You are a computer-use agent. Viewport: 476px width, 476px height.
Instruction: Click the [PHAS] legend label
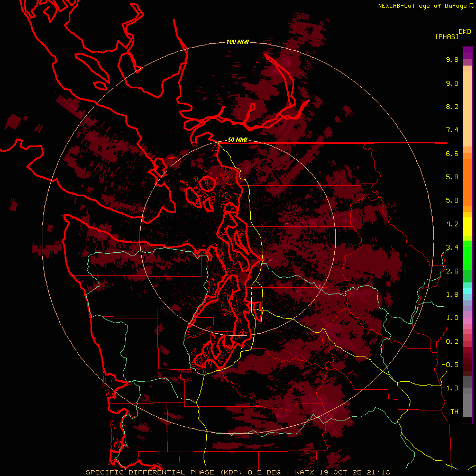click(447, 36)
